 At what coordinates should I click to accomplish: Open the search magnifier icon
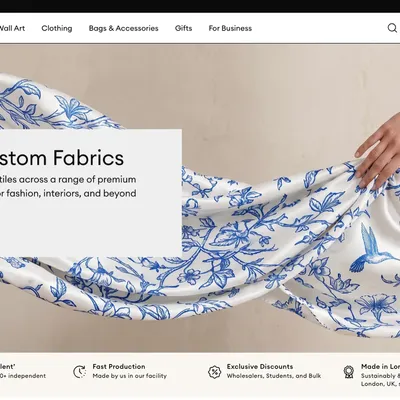coord(392,28)
